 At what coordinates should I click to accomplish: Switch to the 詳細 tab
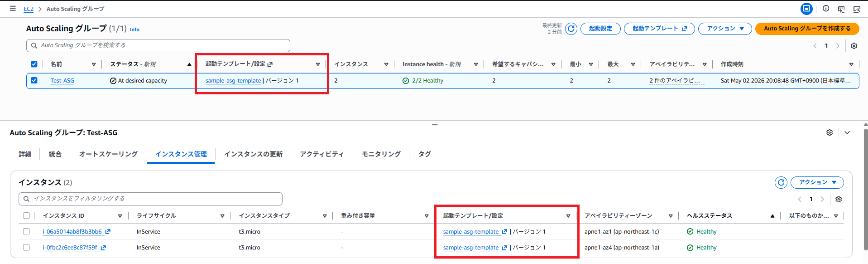(x=25, y=154)
